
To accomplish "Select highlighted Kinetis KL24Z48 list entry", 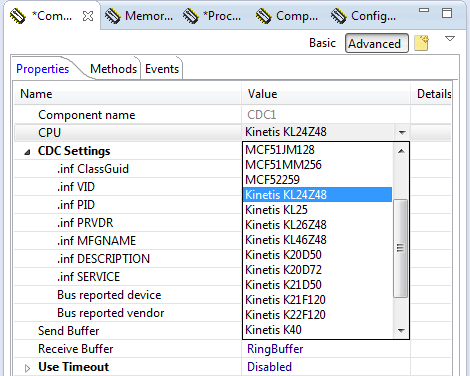I will pos(318,195).
